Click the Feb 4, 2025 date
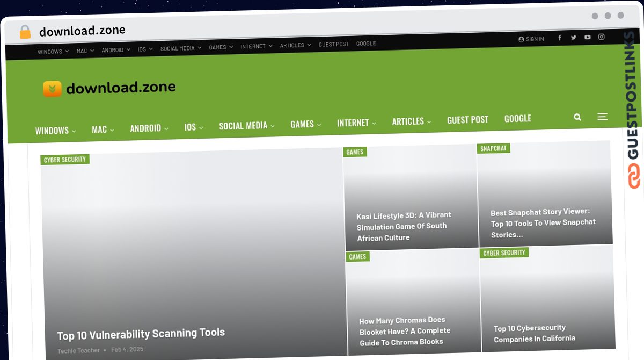The image size is (644, 360). 127,349
